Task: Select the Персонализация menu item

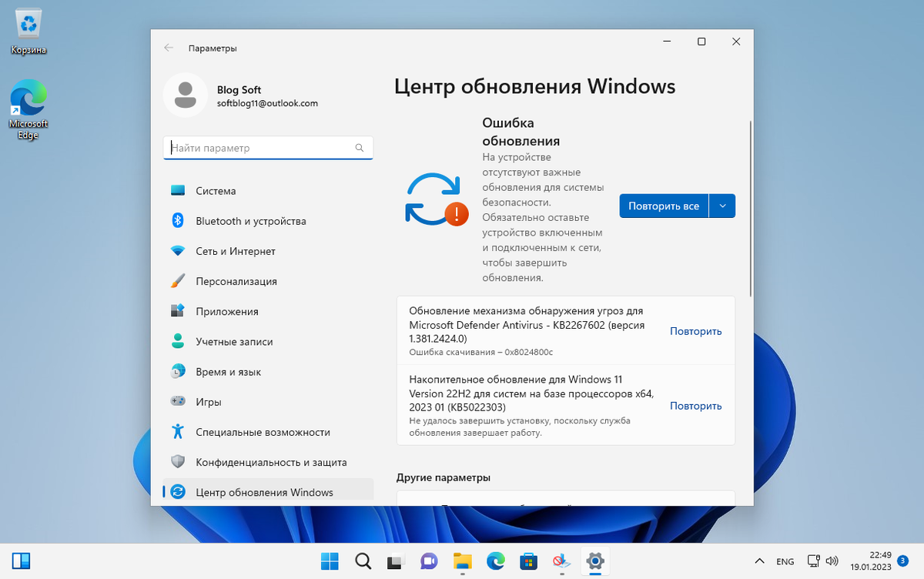Action: coord(268,281)
